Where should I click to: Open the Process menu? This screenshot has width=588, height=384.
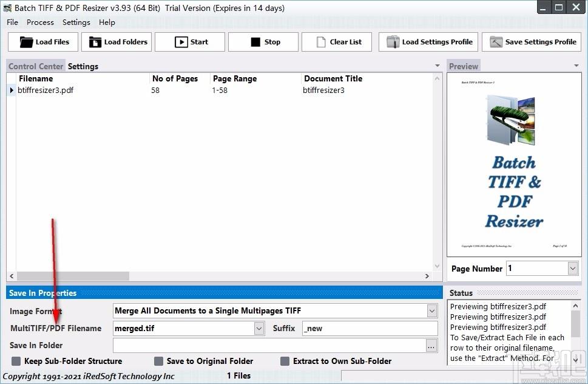(x=40, y=22)
